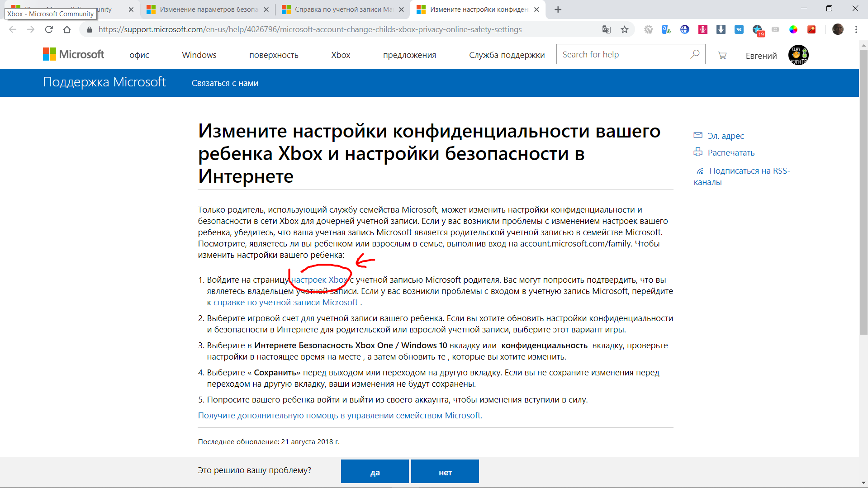Open Chrome profile avatar
Image resolution: width=868 pixels, height=488 pixels.
coord(838,29)
